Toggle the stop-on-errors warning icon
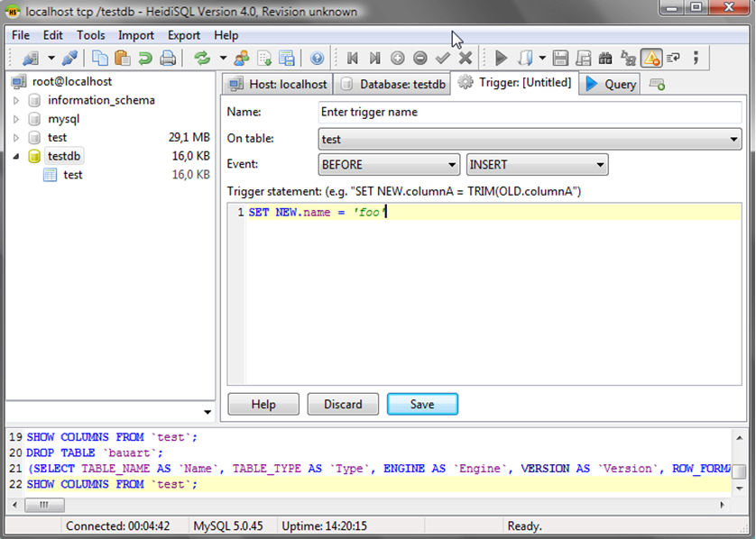The width and height of the screenshot is (756, 539). pyautogui.click(x=650, y=59)
